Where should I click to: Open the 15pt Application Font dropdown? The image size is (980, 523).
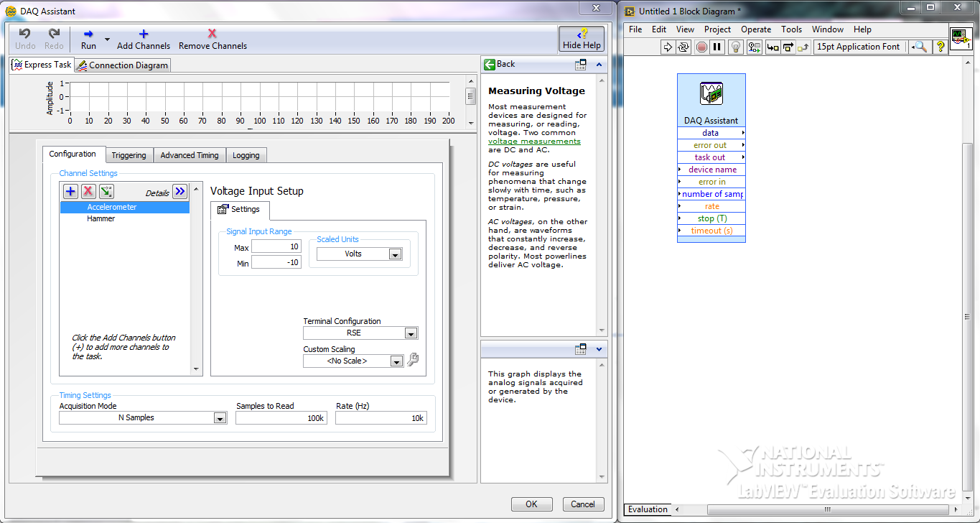click(x=861, y=47)
